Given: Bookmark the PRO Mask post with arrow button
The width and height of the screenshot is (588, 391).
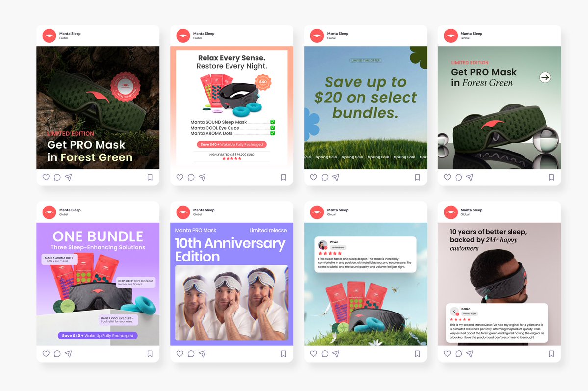Looking at the screenshot, I should pyautogui.click(x=551, y=177).
